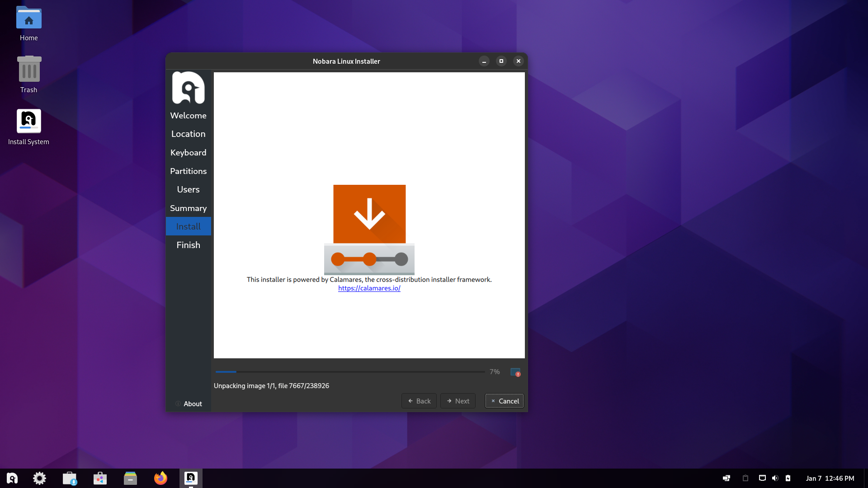
Task: Open the calamares.io link
Action: (369, 288)
